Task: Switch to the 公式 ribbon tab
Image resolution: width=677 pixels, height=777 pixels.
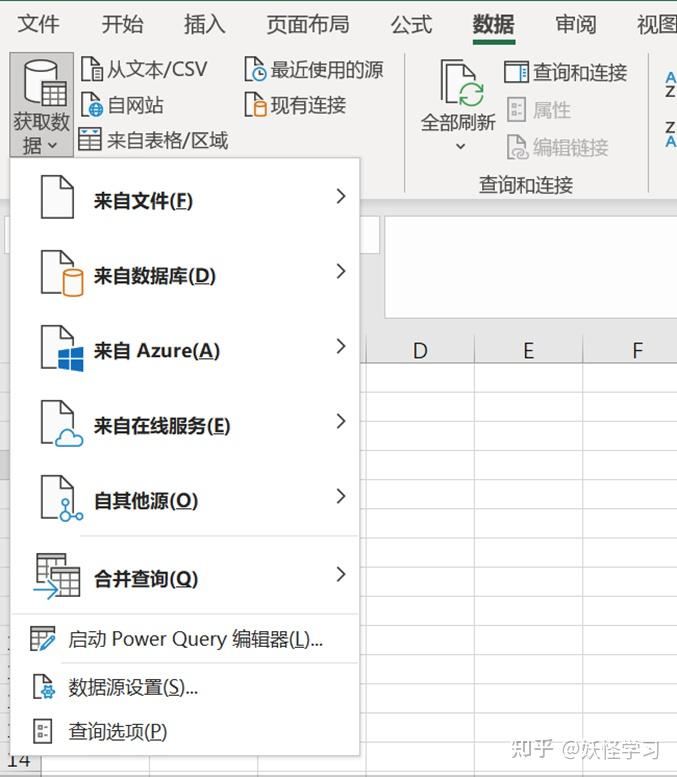Action: (411, 24)
